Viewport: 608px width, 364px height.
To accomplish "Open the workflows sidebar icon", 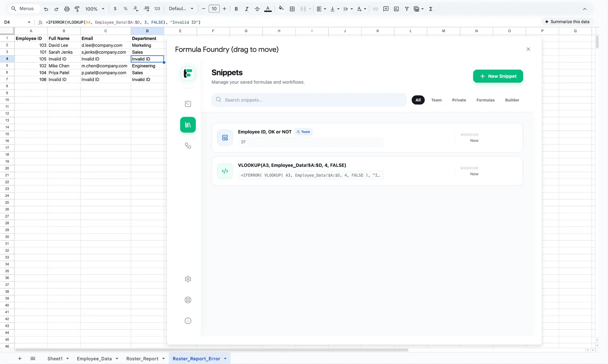I will point(188,145).
